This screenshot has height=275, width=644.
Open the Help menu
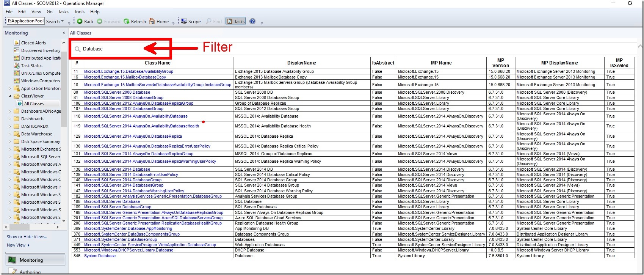pyautogui.click(x=95, y=12)
